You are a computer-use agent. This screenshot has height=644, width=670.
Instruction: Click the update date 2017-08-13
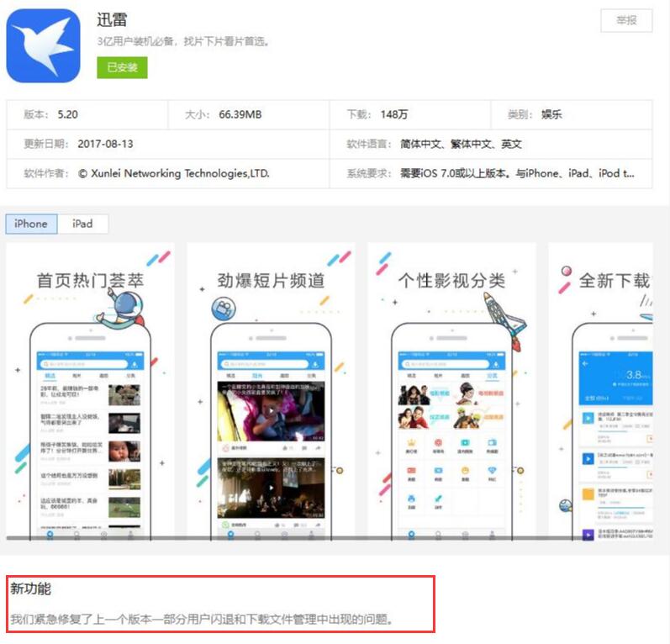point(105,144)
